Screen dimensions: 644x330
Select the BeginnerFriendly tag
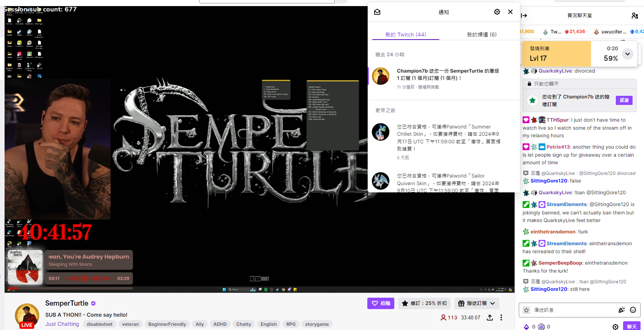click(167, 324)
